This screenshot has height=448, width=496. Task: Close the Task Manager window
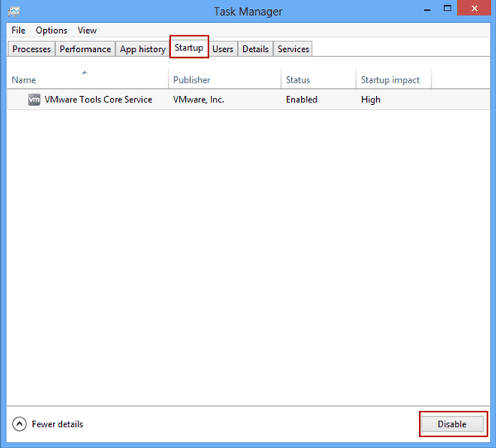pos(475,8)
